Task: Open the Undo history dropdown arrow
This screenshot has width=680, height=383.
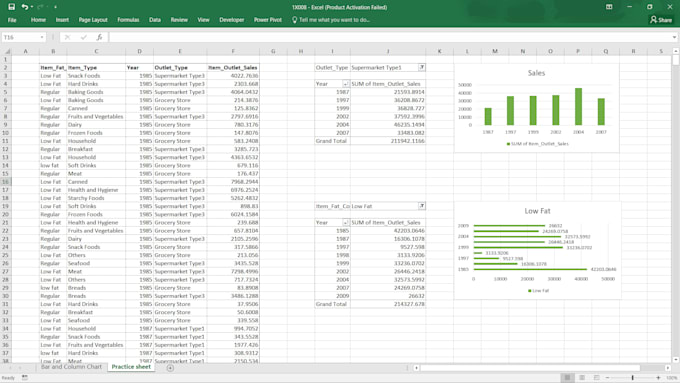Action: 32,7
